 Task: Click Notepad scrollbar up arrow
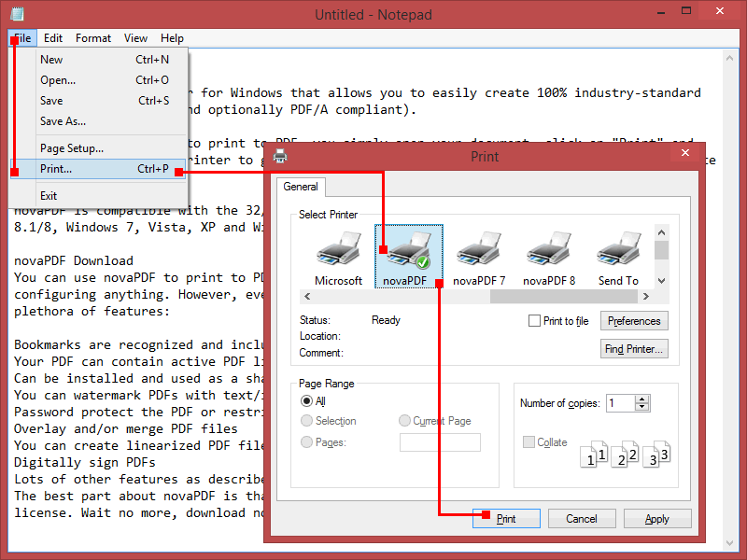(x=729, y=58)
